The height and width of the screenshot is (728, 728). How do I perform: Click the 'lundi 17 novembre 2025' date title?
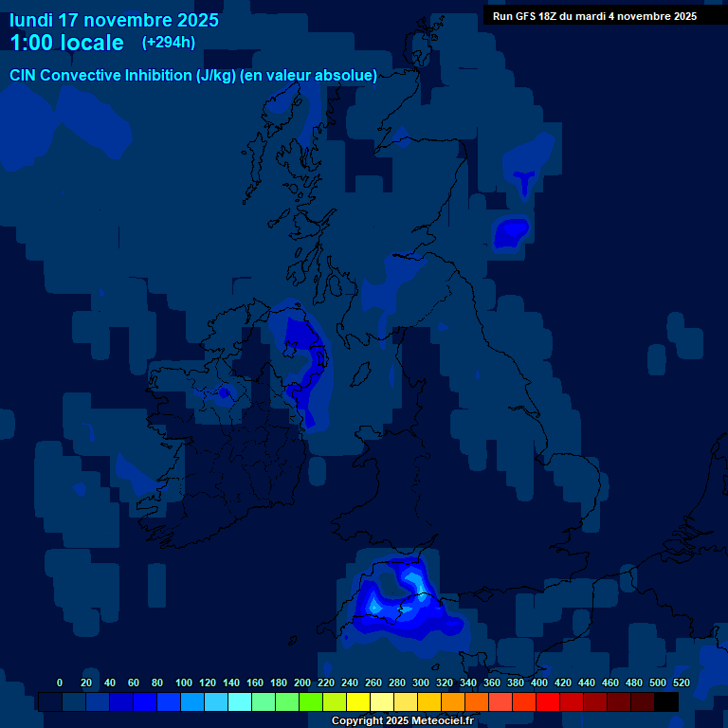(x=114, y=20)
